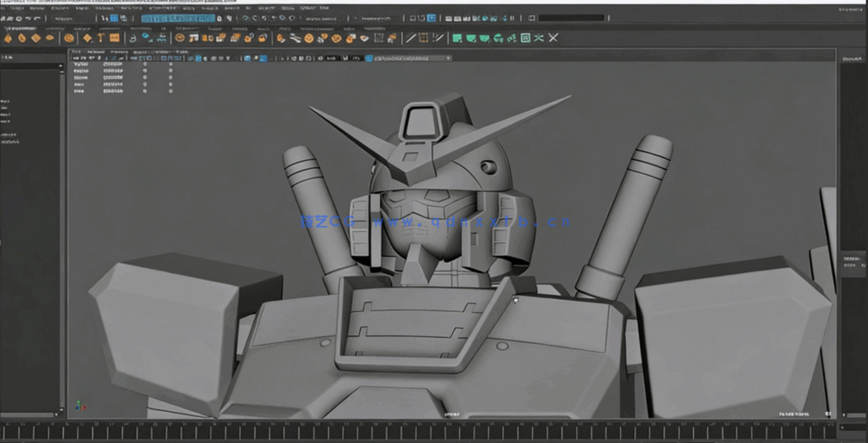Click the orange square SVG shelf icon
Viewport: 868px width, 443px height.
[x=115, y=37]
